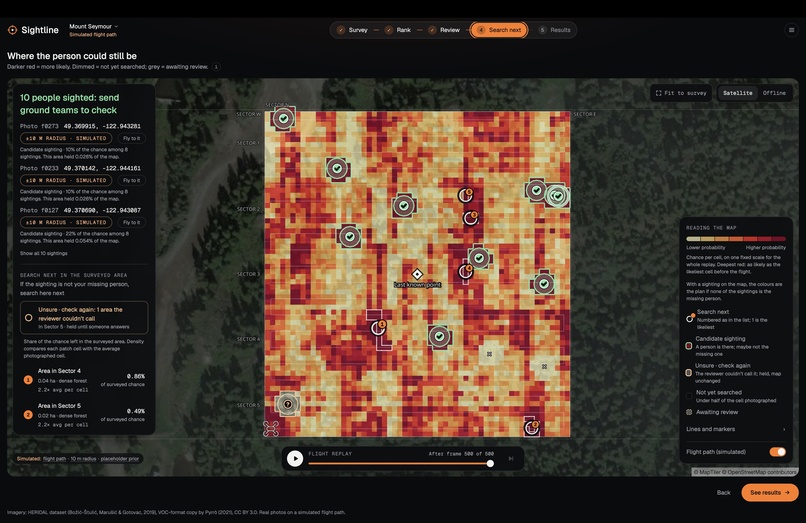Image resolution: width=806 pixels, height=523 pixels.
Task: Click the Not yet searched legend swatch
Action: tap(689, 395)
